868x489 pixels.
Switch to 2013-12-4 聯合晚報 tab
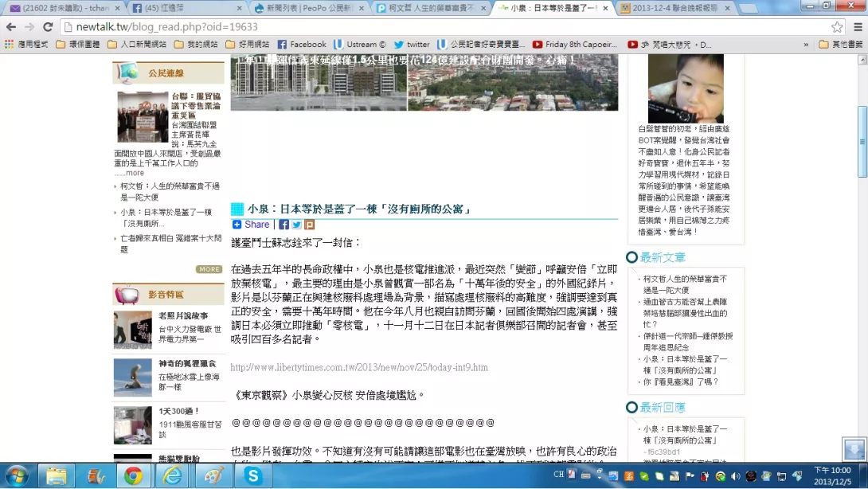coord(675,8)
